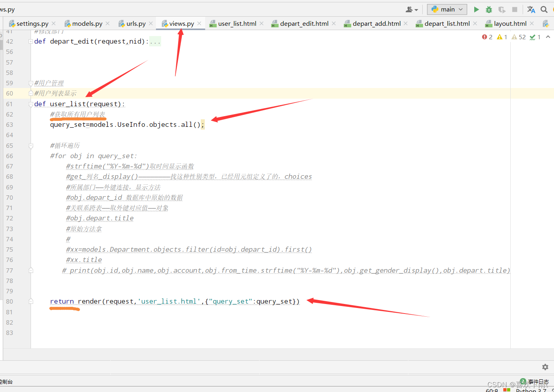The width and height of the screenshot is (554, 392).
Task: Place cursor on 'def user_list(request):' line
Action: click(x=79, y=104)
